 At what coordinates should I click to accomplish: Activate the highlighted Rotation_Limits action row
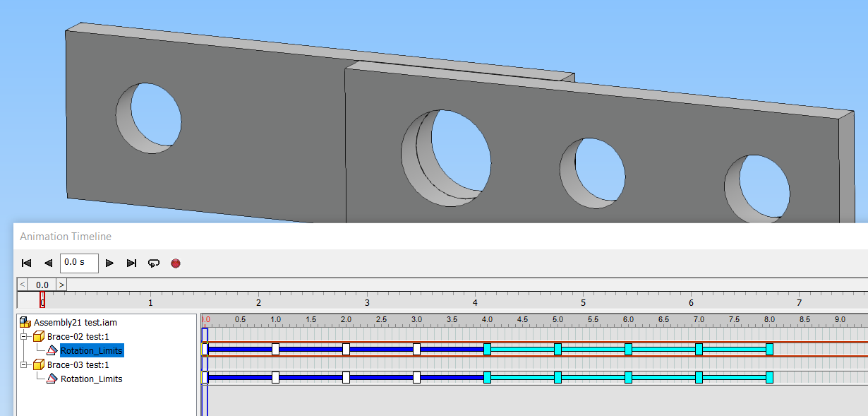(92, 350)
